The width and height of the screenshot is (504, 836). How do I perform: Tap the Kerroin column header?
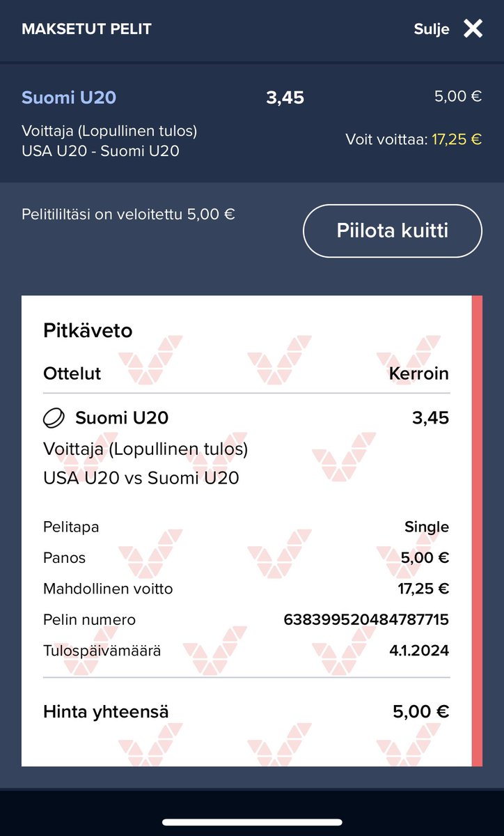click(x=419, y=373)
